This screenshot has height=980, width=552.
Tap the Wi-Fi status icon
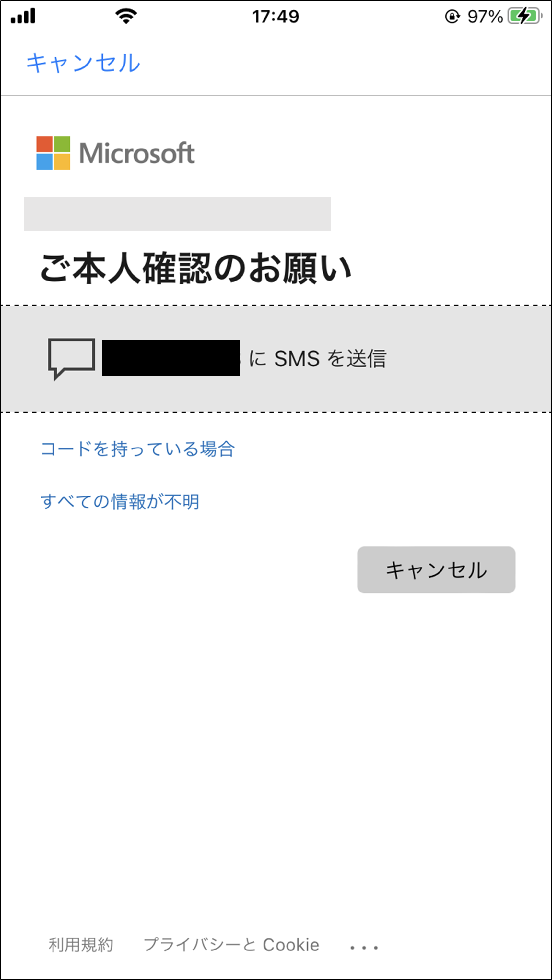click(126, 16)
